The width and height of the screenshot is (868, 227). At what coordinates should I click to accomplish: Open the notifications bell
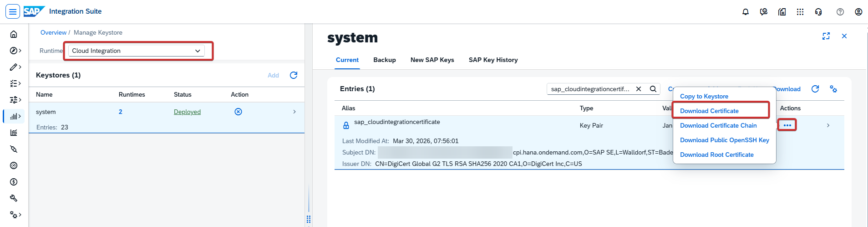pos(746,12)
